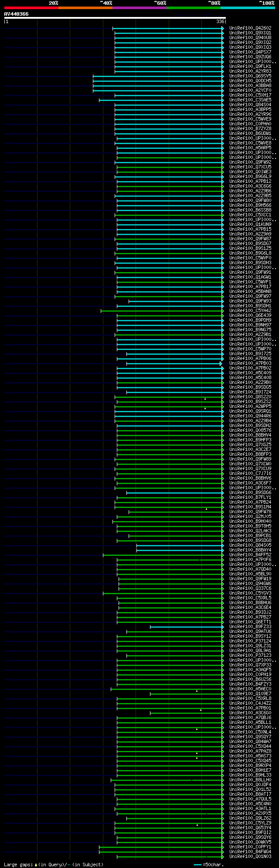Click hit label UniRef100_Q1AGW1
Viewport: 279px width, 868px height.
(x=250, y=277)
